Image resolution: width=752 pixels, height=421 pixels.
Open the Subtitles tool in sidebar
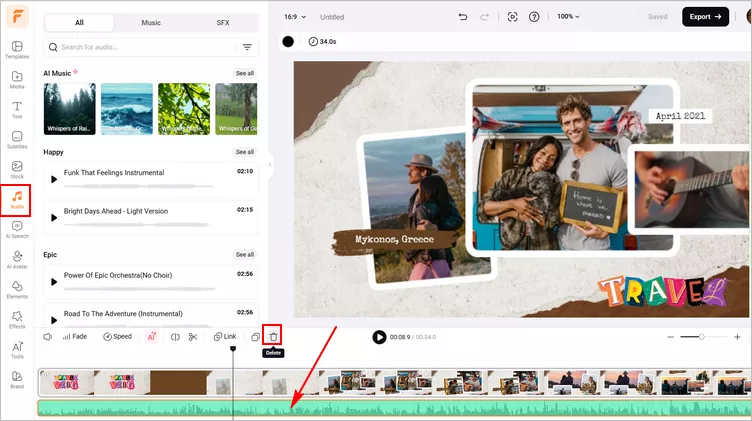point(17,140)
